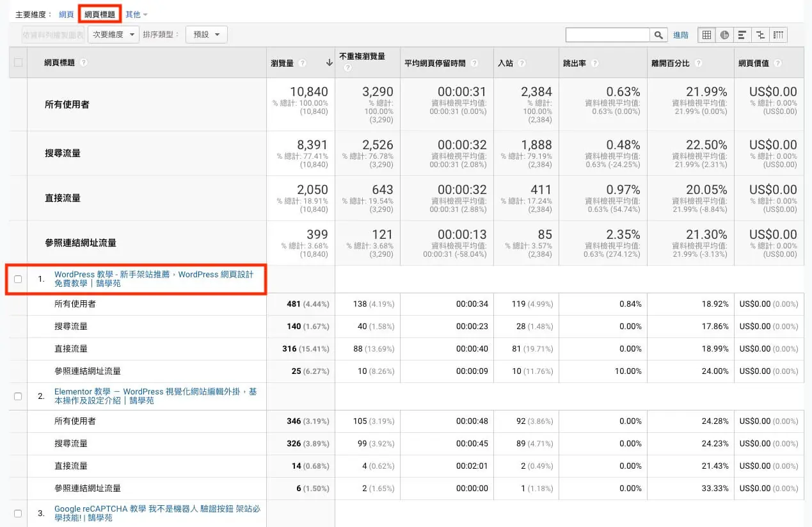Click row 2 pageviews cell 346 (3.19%)
Viewport: 812px width, 527px height.
click(x=308, y=421)
